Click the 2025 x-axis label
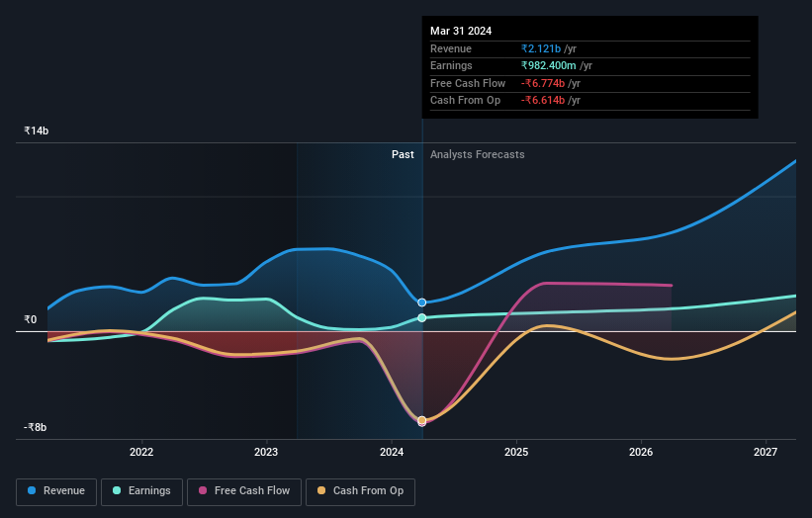Viewport: 812px width, 518px height. (x=516, y=452)
